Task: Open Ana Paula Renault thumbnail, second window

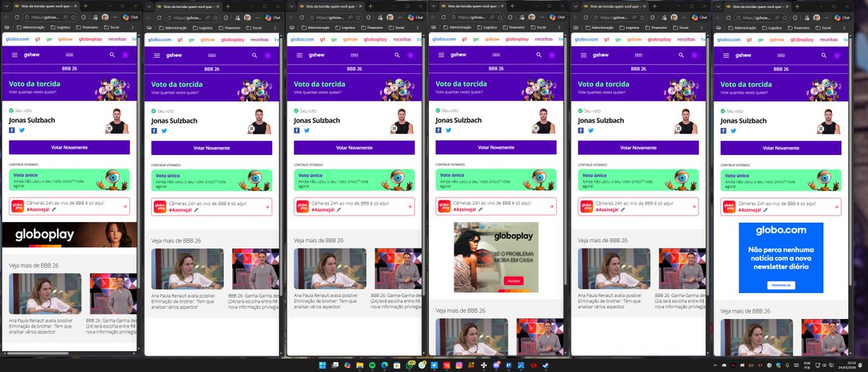Action: coord(187,269)
